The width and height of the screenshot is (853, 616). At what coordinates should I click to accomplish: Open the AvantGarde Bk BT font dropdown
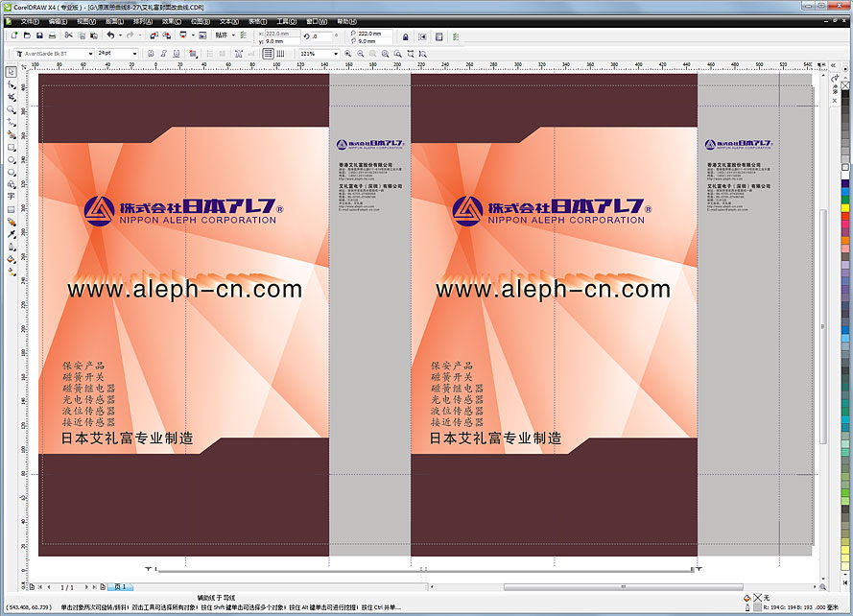(x=90, y=54)
